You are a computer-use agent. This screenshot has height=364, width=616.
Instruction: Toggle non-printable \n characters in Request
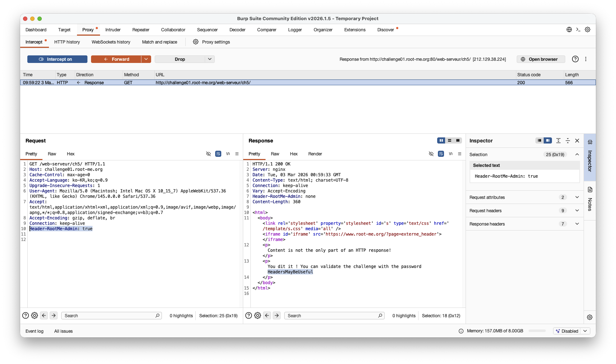click(x=228, y=154)
